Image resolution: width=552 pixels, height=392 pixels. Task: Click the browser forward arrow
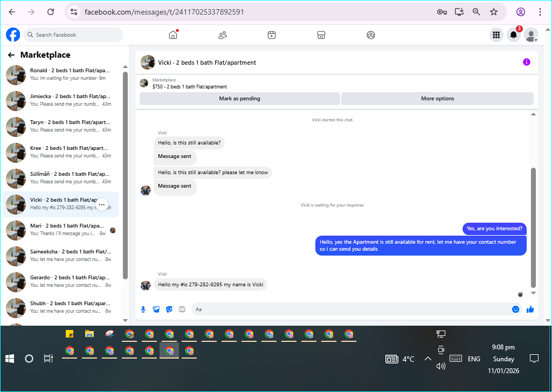click(x=31, y=12)
